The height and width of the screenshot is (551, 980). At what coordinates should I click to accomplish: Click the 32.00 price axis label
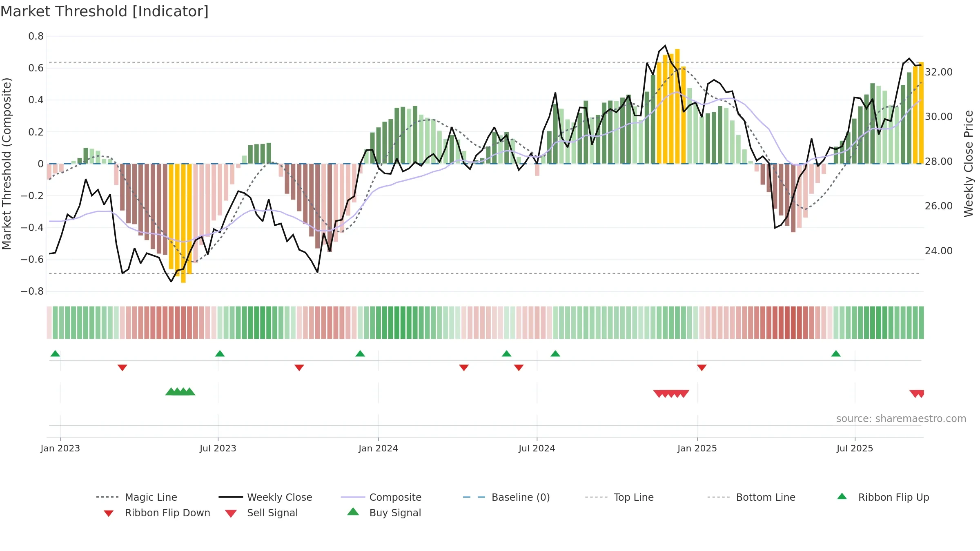938,72
